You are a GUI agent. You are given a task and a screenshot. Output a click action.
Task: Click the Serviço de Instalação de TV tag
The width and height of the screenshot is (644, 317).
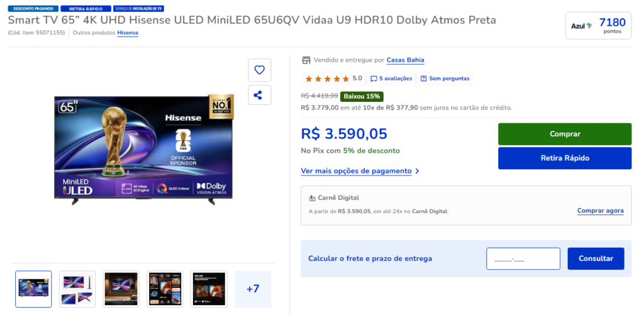tap(139, 8)
